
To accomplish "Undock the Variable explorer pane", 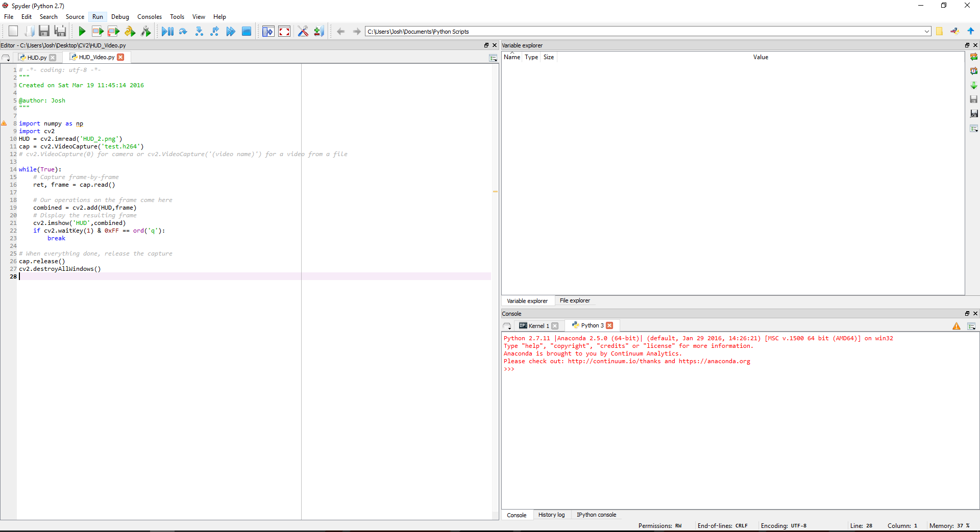I will (x=967, y=45).
